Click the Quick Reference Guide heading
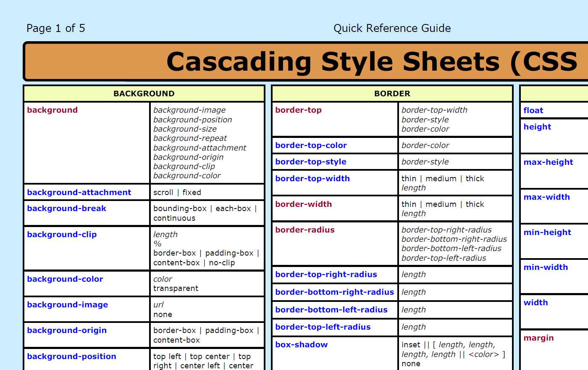This screenshot has height=370, width=588. click(x=392, y=28)
